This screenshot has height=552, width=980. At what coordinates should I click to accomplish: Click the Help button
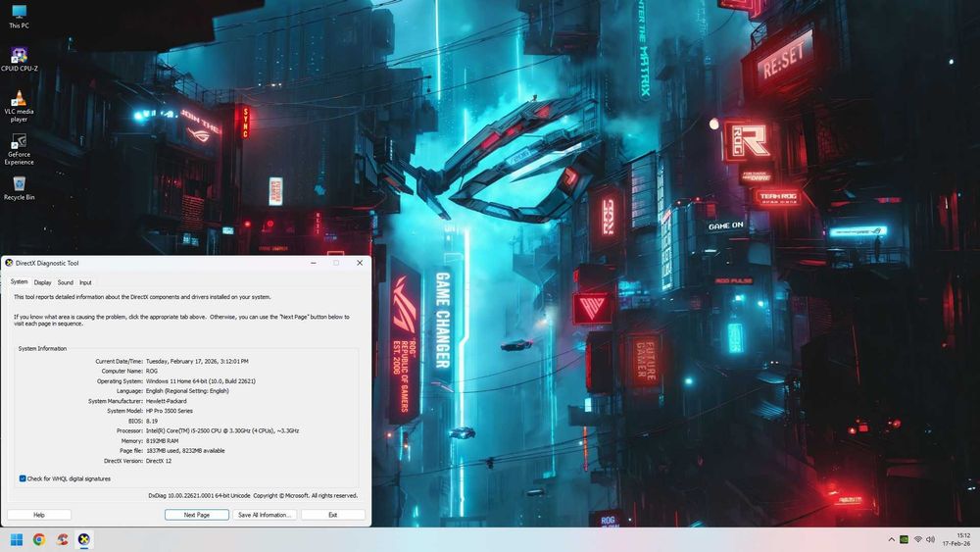click(x=39, y=515)
